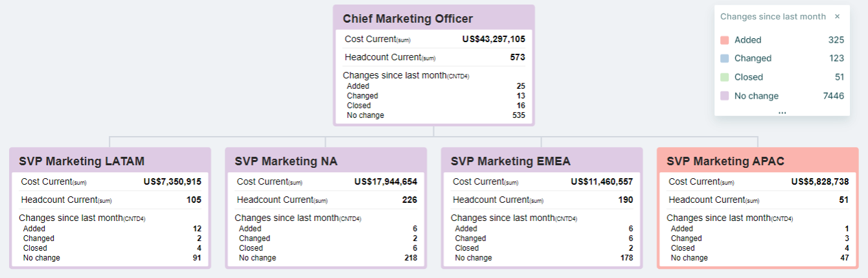Click the Closed green color swatch in legend
This screenshot has height=278, width=868.
pyautogui.click(x=725, y=77)
